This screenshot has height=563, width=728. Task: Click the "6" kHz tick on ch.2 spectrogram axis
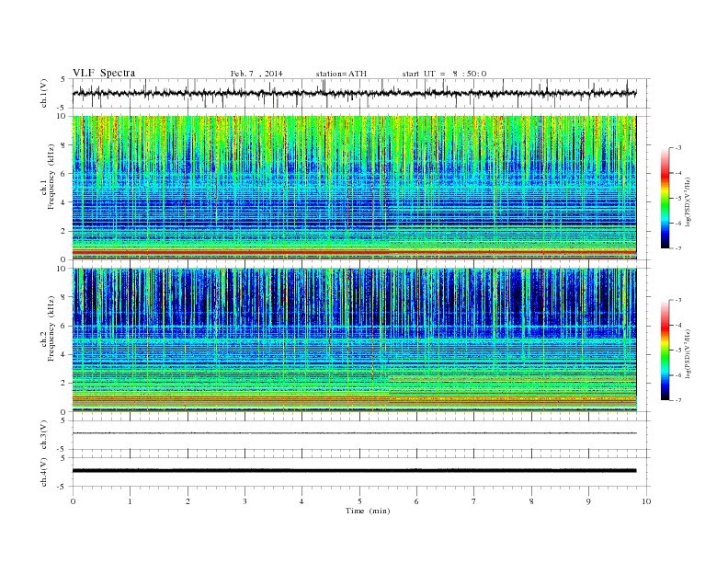coord(63,326)
